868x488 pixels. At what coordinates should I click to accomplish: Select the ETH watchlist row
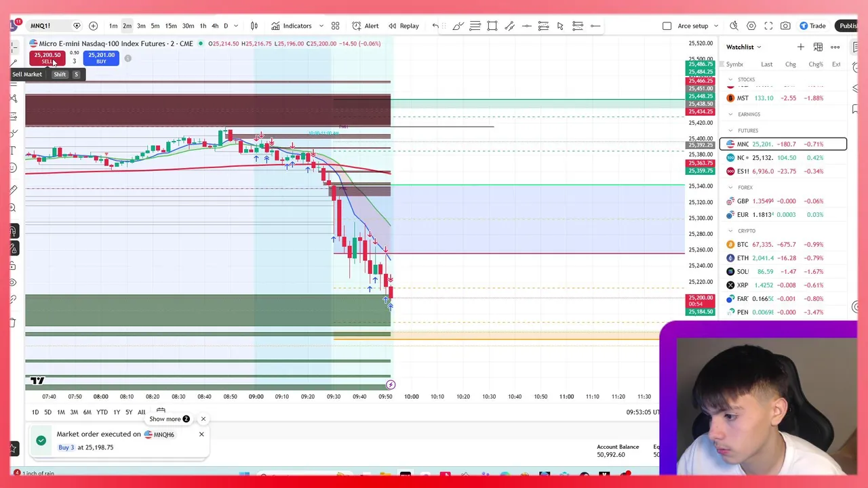783,258
